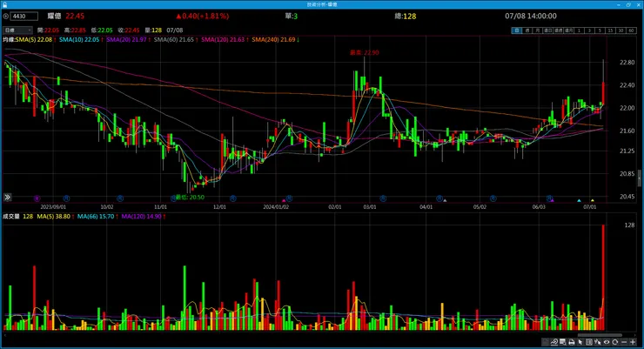Click the SMA(60) 21.65 moving average label
The image size is (644, 349).
click(x=176, y=39)
